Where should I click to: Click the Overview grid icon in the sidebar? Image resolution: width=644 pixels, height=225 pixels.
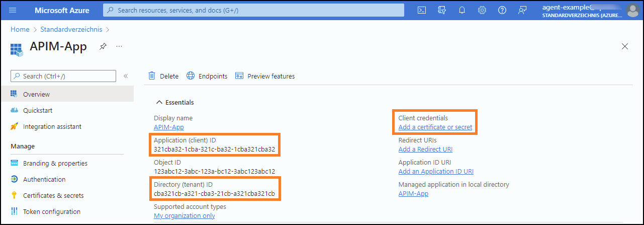point(14,94)
